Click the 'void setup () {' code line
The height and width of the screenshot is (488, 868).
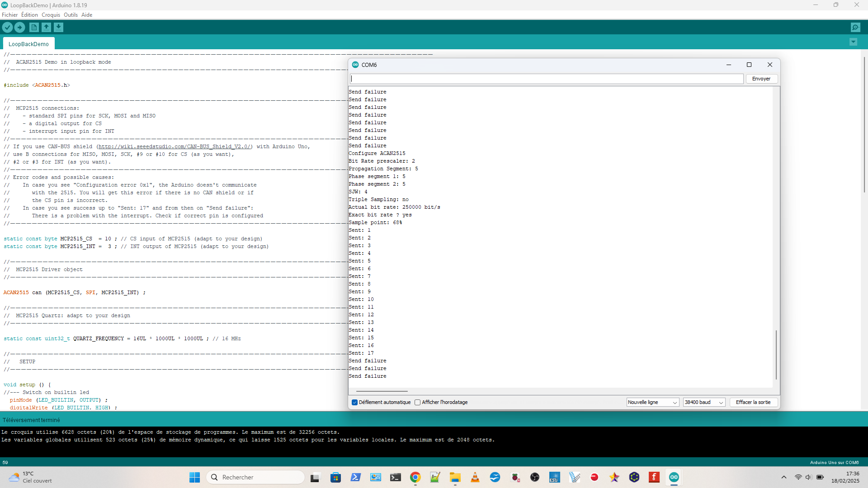(27, 385)
